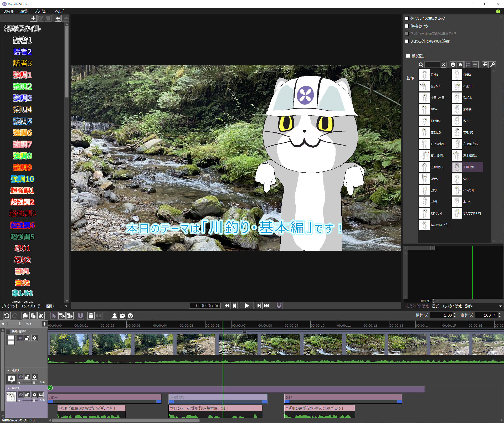Click the import style arrow icon

tap(58, 18)
